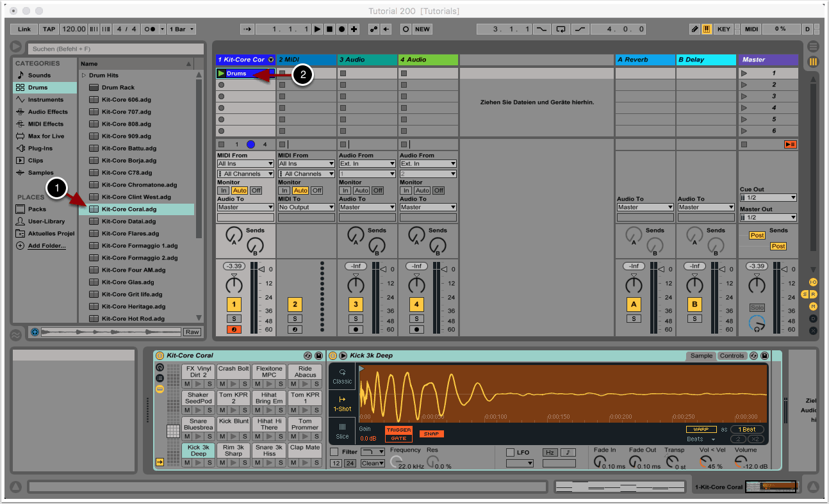Click the headphone preview icon in browser
Screen dimensions: 829x504
click(x=35, y=332)
